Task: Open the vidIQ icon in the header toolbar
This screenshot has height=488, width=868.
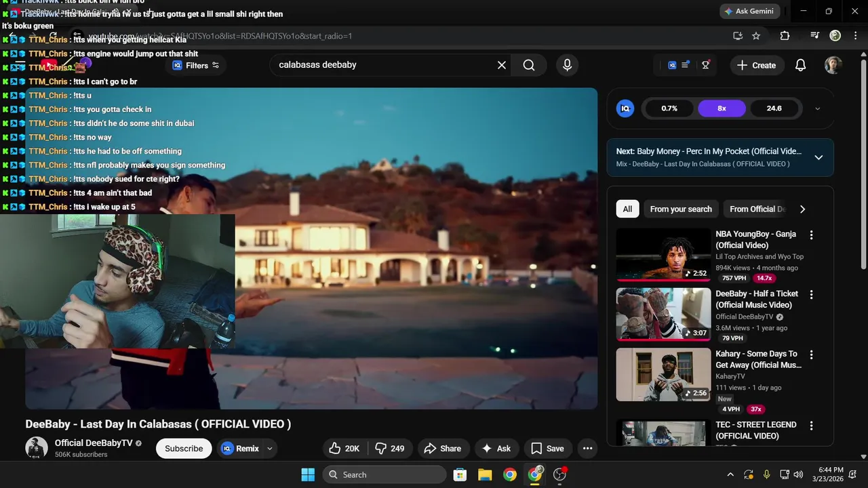Action: click(x=672, y=65)
